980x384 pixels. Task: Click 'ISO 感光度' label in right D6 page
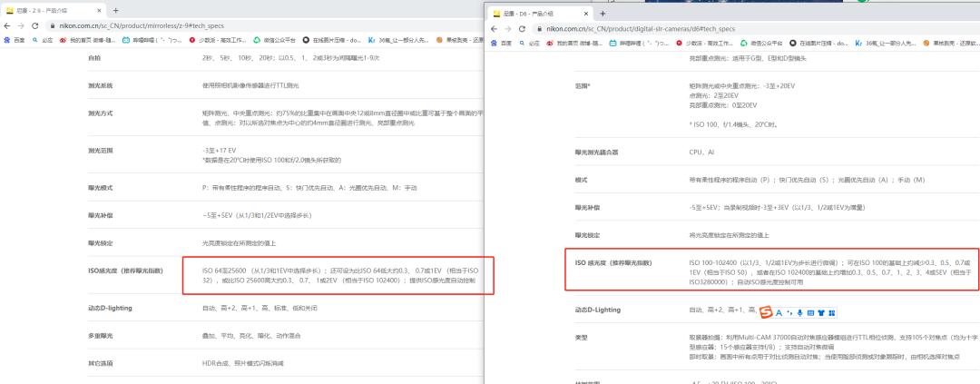click(613, 262)
